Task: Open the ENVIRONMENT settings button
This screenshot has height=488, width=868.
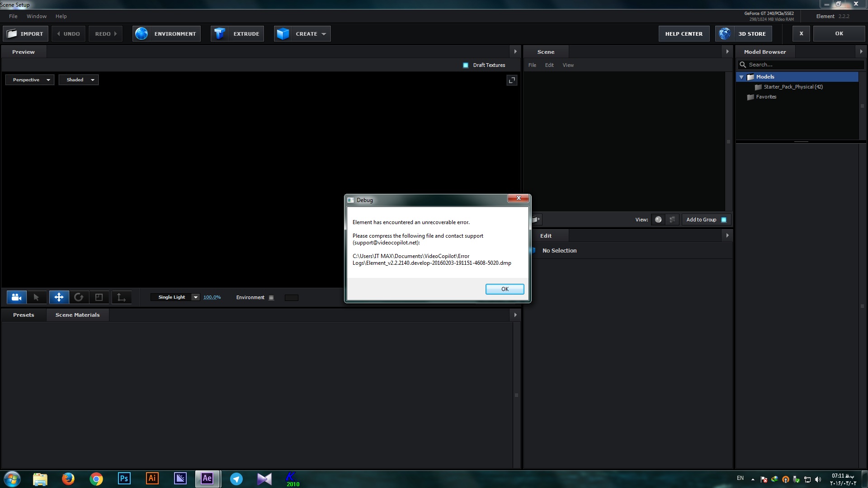Action: [166, 34]
